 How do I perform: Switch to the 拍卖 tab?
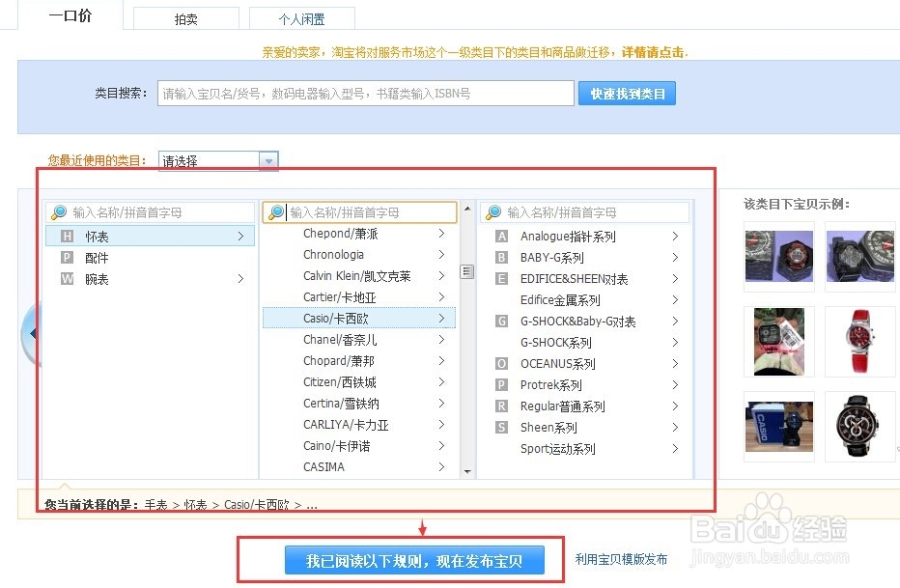[186, 19]
